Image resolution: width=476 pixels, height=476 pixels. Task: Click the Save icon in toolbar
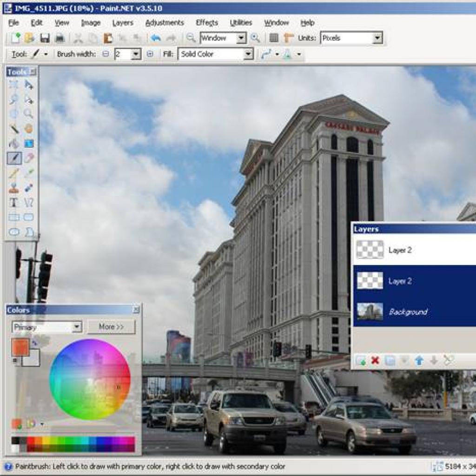tap(45, 38)
